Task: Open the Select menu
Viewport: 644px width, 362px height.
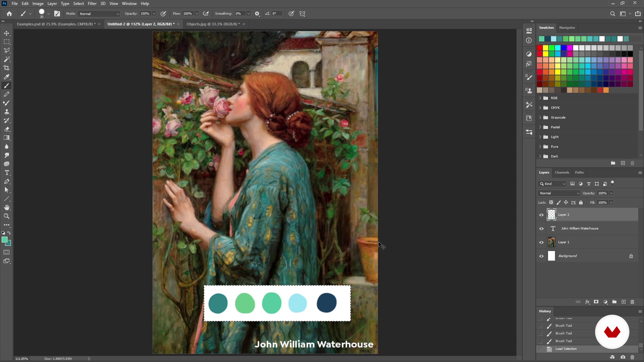Action: pyautogui.click(x=78, y=4)
